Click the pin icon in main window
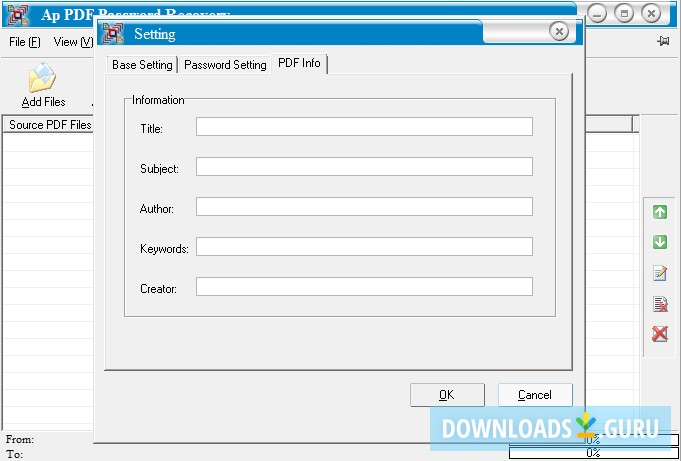This screenshot has height=461, width=681. pos(663,41)
